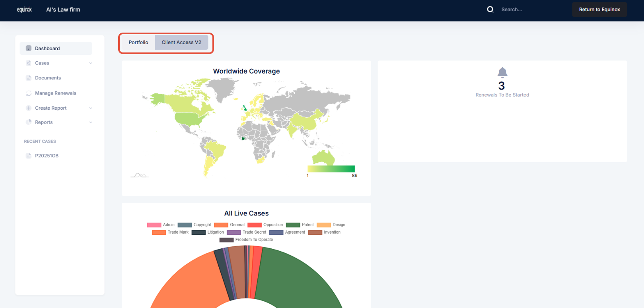The image size is (644, 308).
Task: Click the Return to Equinox button
Action: point(599,10)
